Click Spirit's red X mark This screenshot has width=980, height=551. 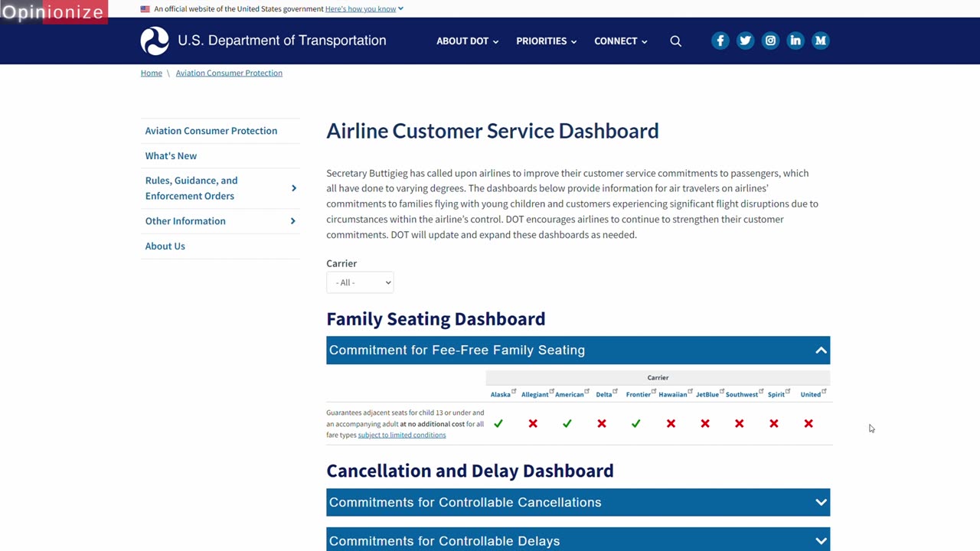pos(774,423)
